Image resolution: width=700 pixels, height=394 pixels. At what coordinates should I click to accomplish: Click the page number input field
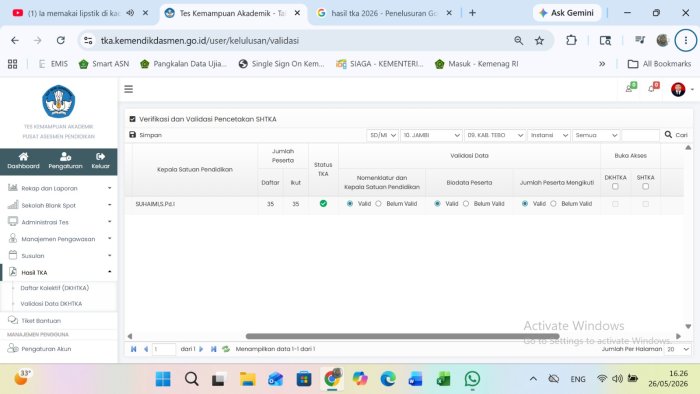click(x=163, y=349)
